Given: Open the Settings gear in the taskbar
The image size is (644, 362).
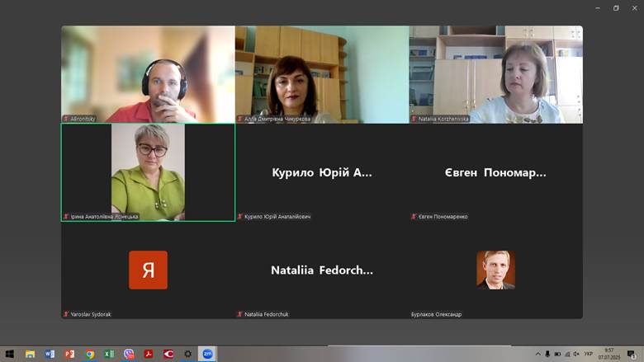Looking at the screenshot, I should click(x=188, y=354).
